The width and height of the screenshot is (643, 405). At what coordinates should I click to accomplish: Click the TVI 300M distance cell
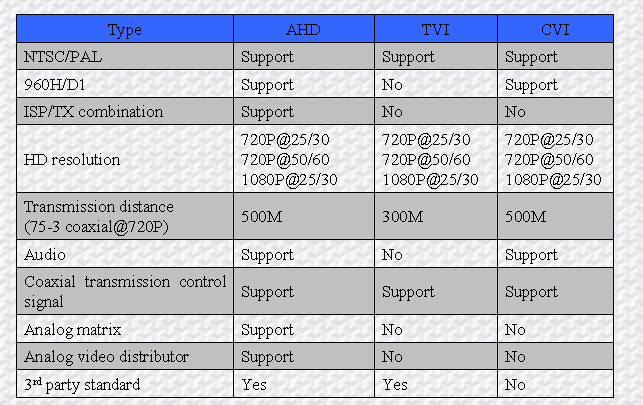pos(436,216)
